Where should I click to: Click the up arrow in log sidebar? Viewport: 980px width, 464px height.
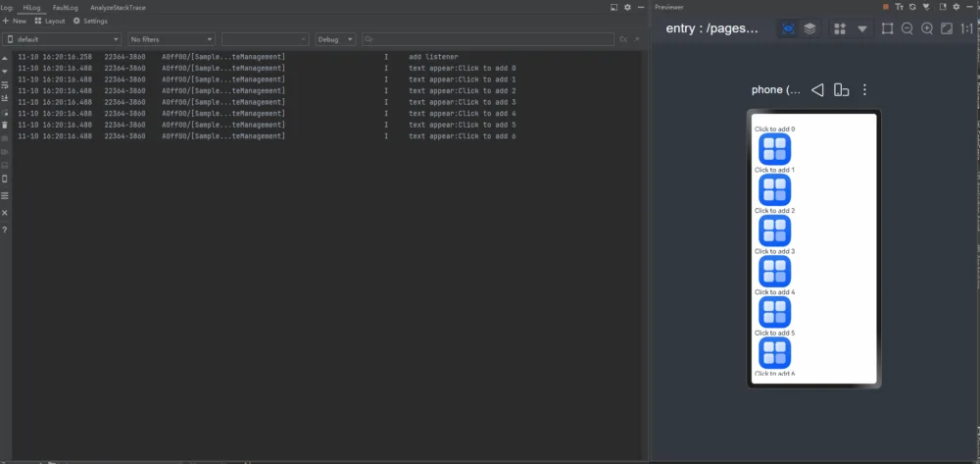click(5, 58)
